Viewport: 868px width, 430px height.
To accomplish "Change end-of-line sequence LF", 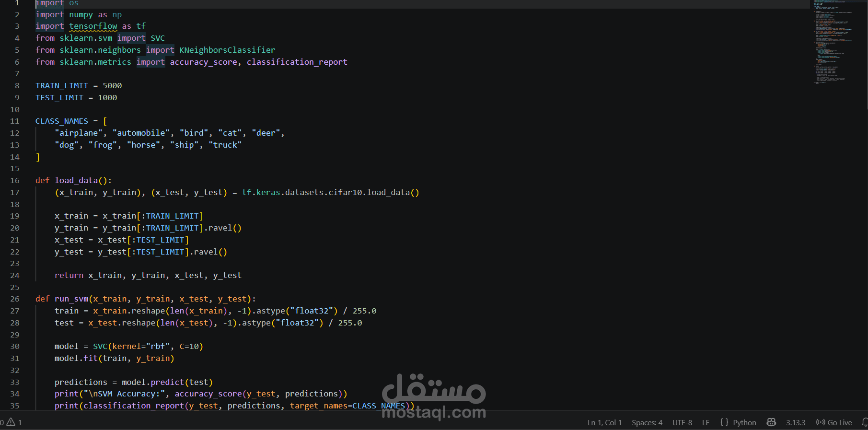I will tap(706, 422).
